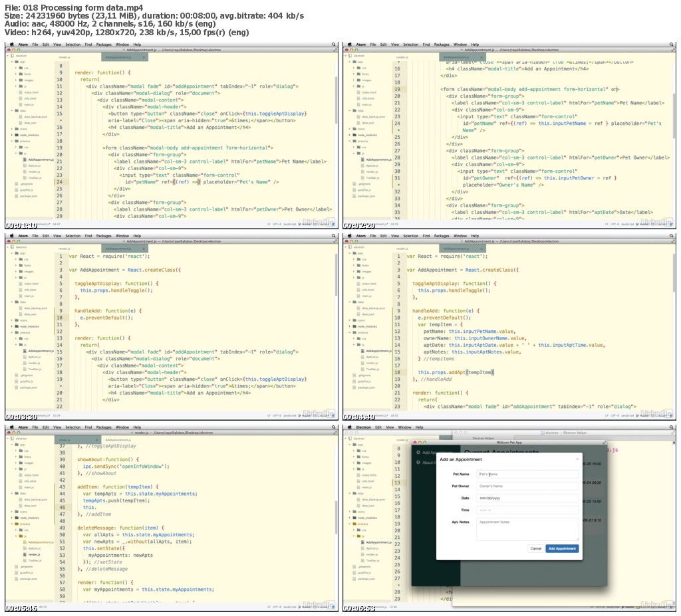Screen dimensions: 681x616
Task: Open Spotlight search in the Electron frame
Action: tap(672, 427)
